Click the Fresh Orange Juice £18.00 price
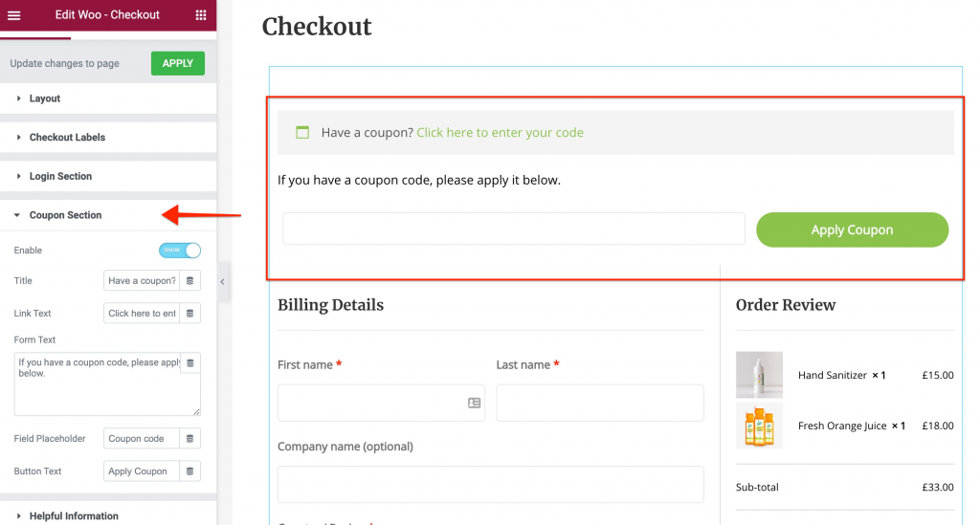 [x=938, y=426]
